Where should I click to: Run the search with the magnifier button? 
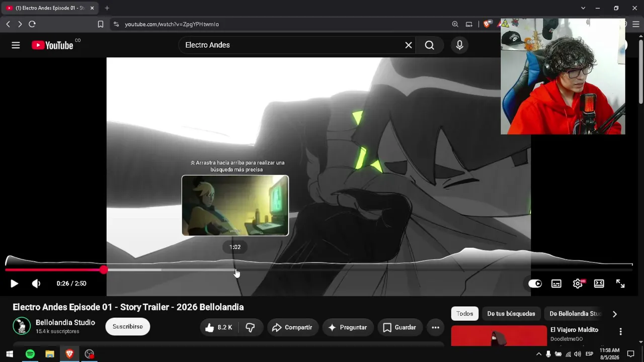pyautogui.click(x=429, y=45)
